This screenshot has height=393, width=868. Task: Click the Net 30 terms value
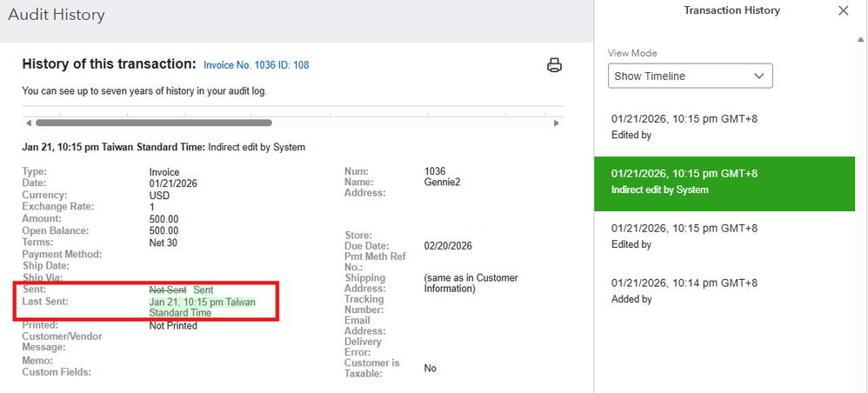point(164,243)
